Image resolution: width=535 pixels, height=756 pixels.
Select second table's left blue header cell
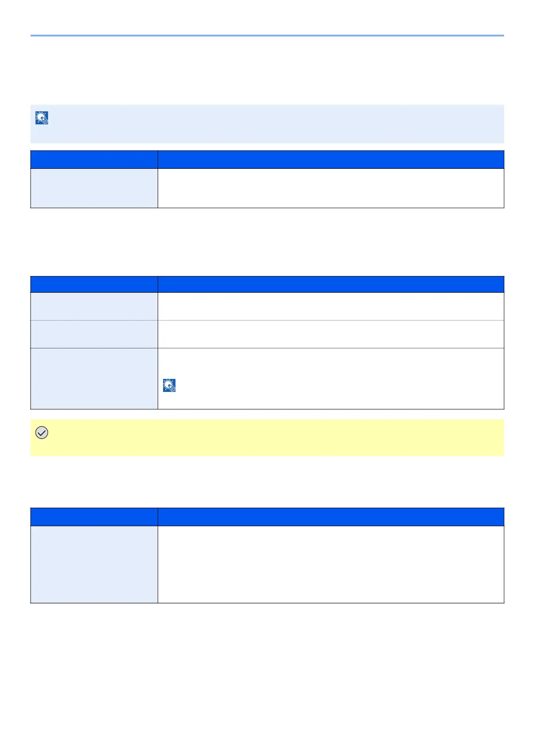pyautogui.click(x=94, y=284)
